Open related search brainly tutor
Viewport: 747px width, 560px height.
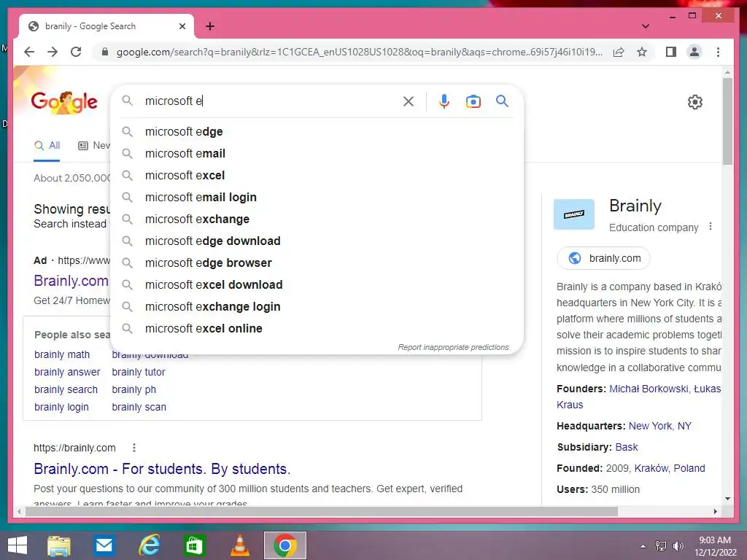pos(139,372)
